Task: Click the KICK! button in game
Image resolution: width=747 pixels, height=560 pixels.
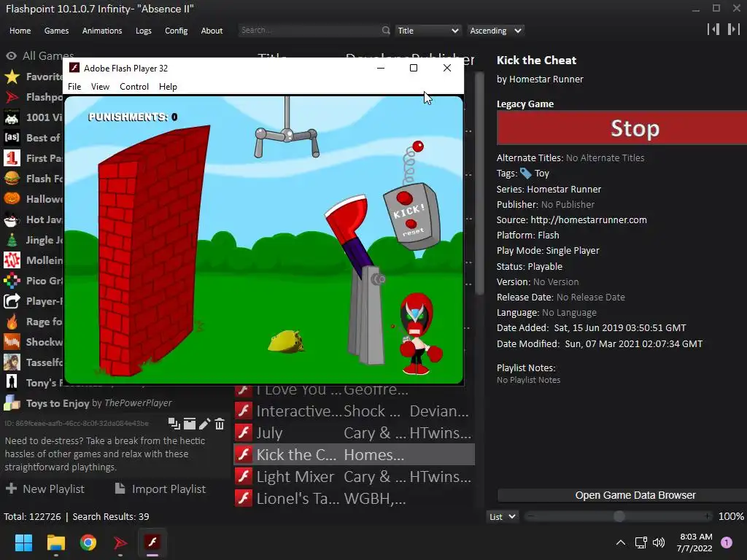Action: tap(404, 198)
